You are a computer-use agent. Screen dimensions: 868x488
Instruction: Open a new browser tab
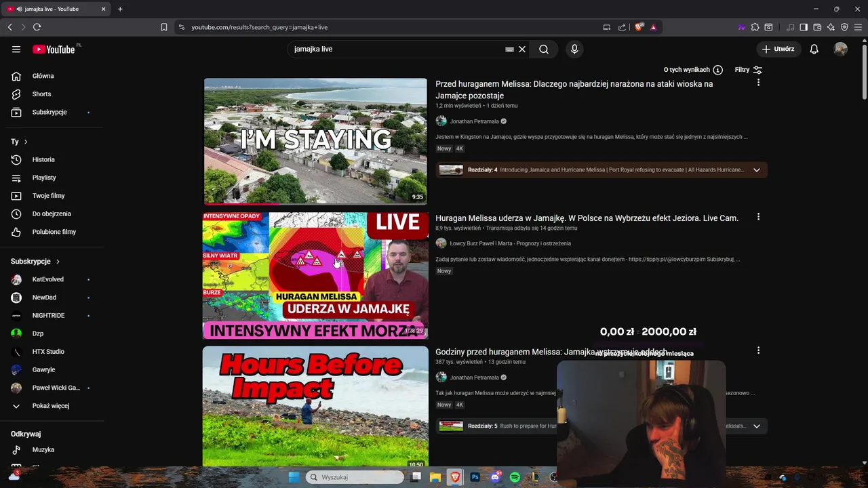120,9
